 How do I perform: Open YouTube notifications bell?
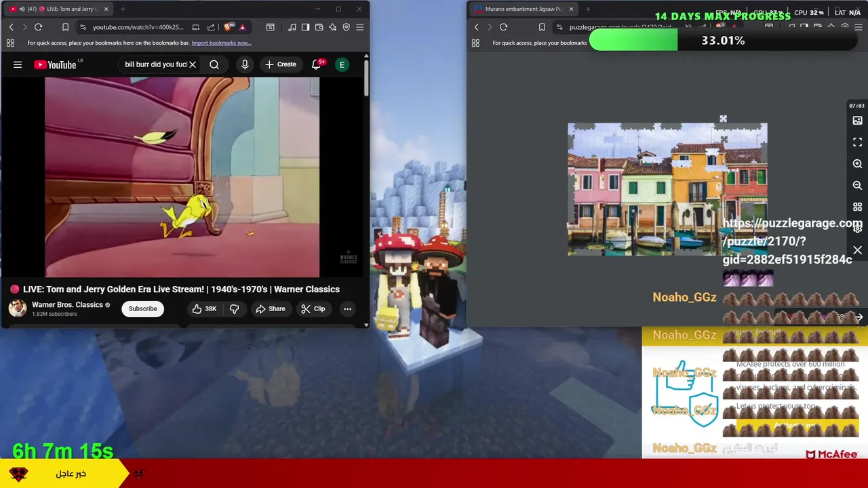[316, 64]
